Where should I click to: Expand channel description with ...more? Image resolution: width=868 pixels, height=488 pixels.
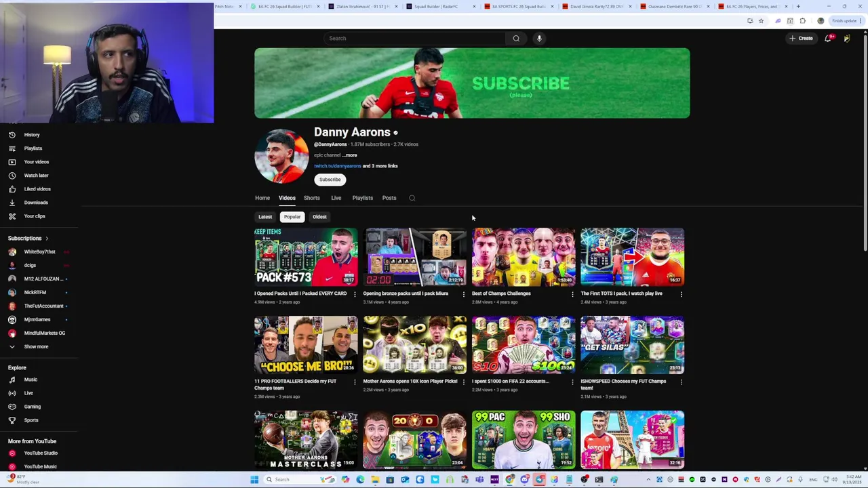pos(349,155)
